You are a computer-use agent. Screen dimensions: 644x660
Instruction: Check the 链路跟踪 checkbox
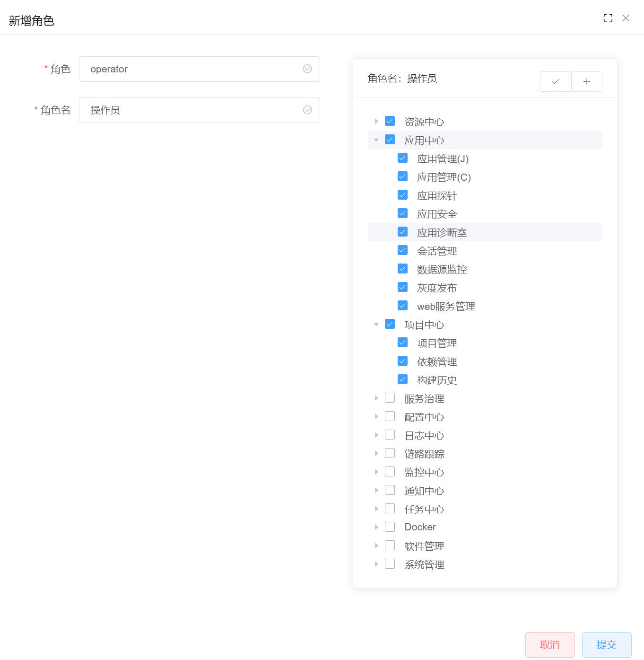(390, 453)
